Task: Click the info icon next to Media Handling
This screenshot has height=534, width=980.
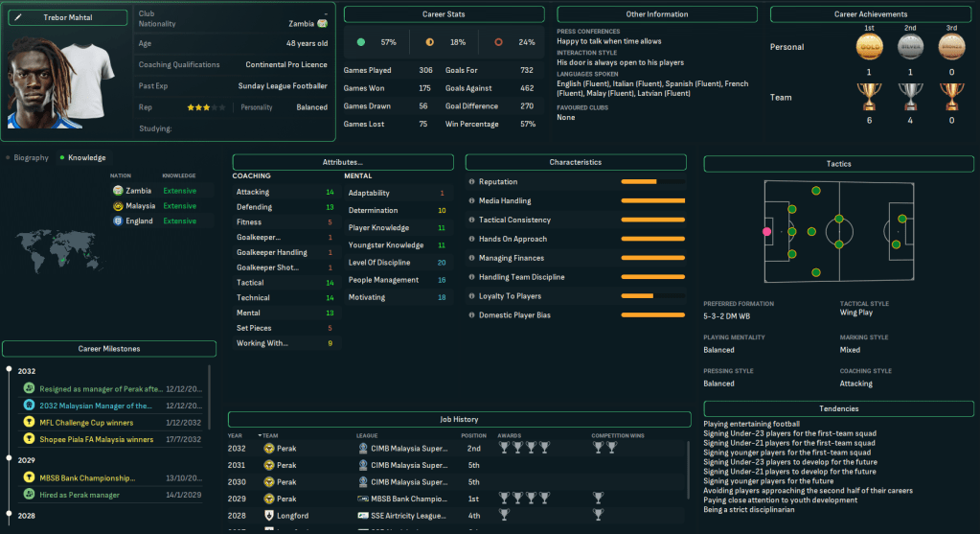Action: pos(471,201)
